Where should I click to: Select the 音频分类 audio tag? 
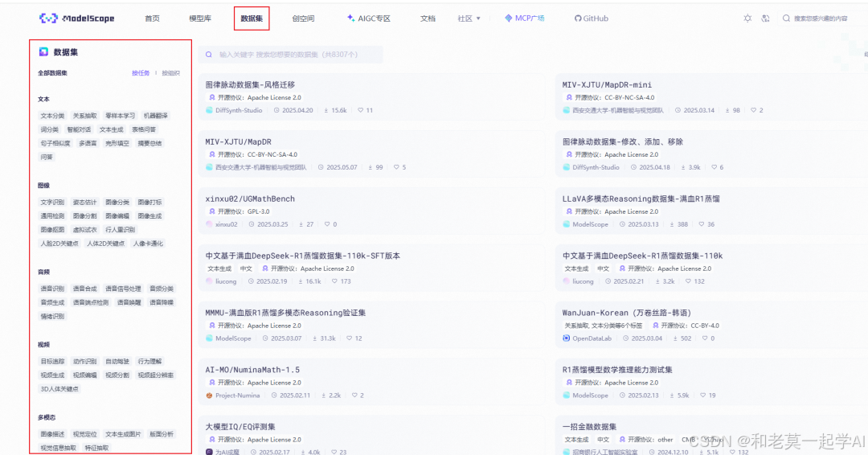pyautogui.click(x=162, y=289)
